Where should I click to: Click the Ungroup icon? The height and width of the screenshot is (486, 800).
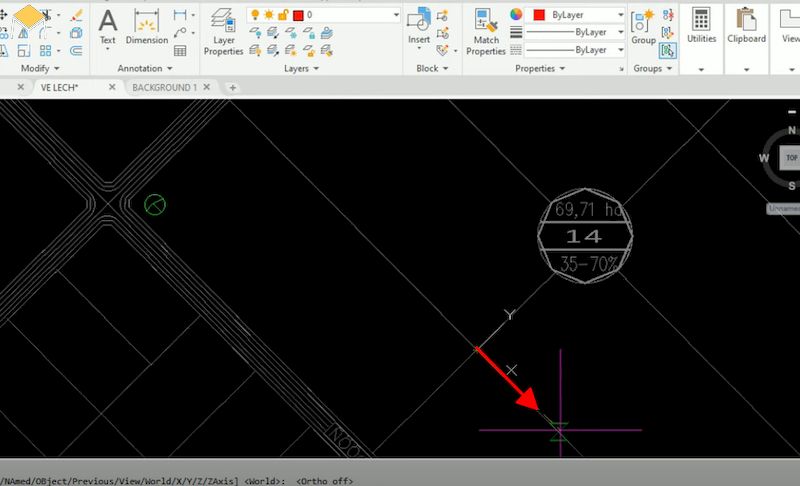(x=668, y=15)
